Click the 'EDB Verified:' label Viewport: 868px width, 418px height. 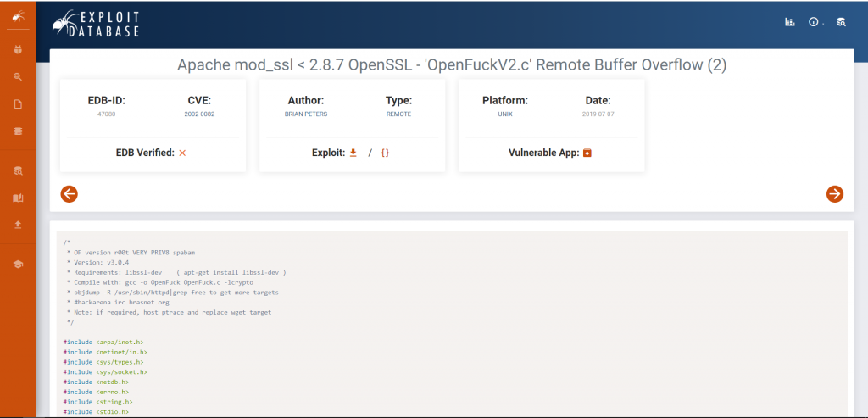coord(145,153)
